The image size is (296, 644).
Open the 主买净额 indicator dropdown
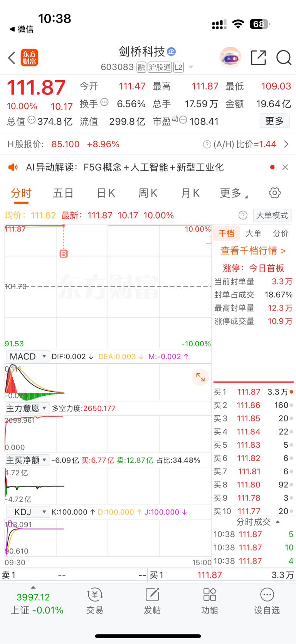pyautogui.click(x=27, y=460)
